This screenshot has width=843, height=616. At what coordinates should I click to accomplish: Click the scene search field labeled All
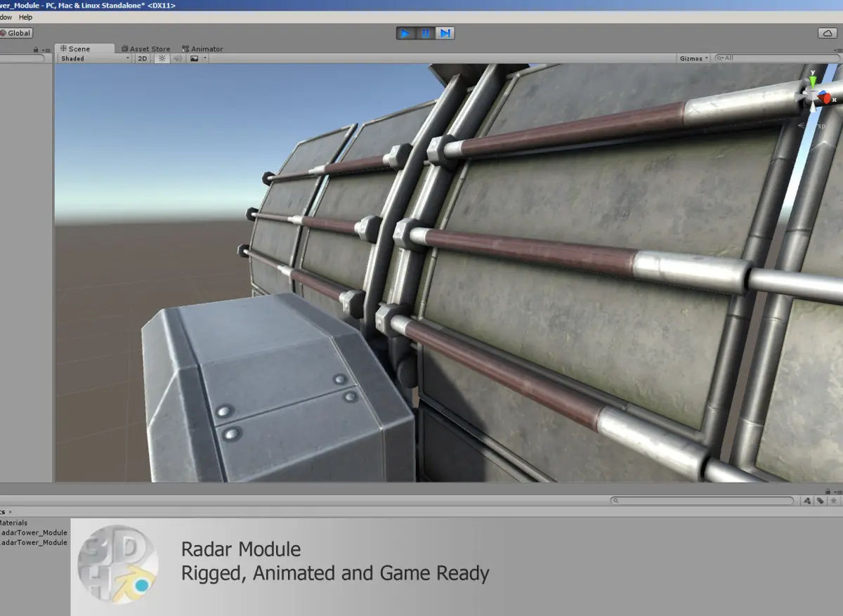[776, 58]
